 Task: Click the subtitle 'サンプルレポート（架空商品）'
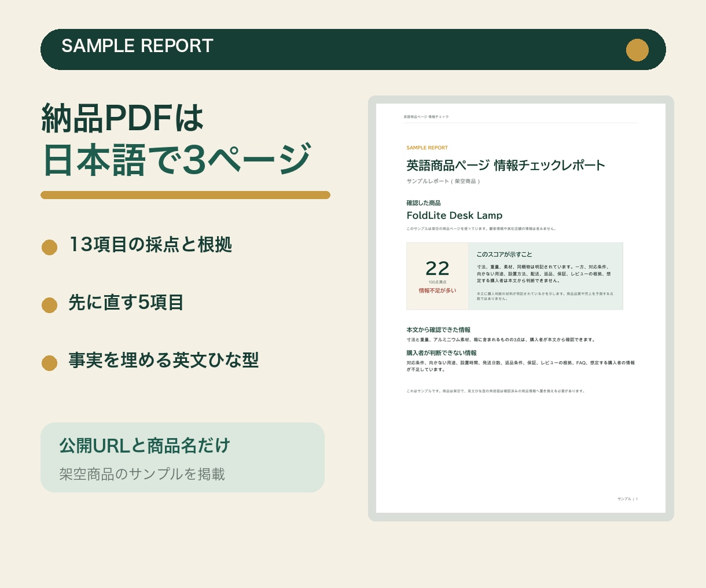443,181
